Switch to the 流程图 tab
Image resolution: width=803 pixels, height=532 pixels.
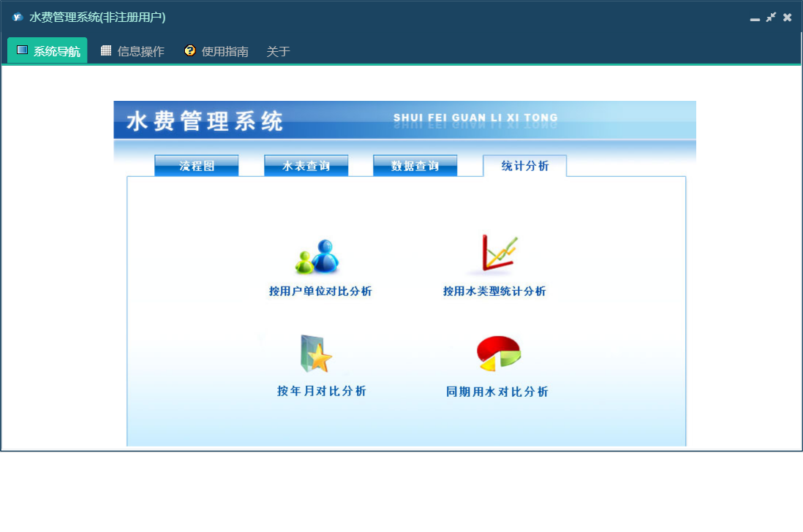197,166
